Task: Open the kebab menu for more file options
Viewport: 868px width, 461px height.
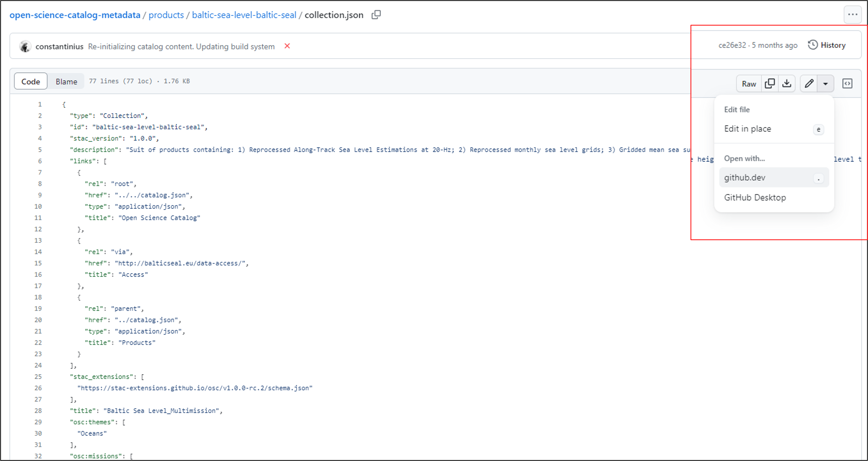Action: point(853,14)
